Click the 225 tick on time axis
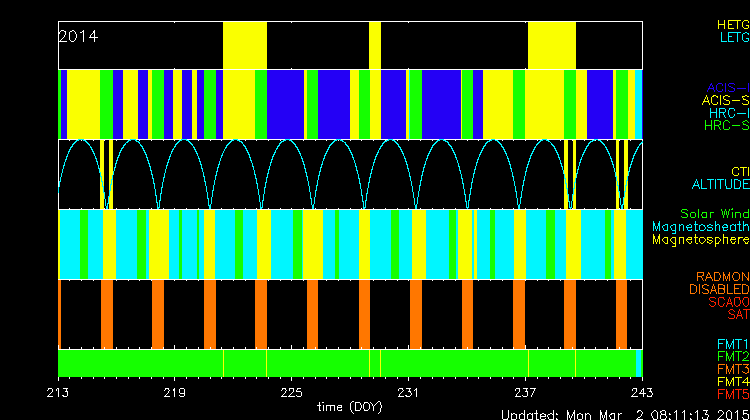 [x=292, y=392]
